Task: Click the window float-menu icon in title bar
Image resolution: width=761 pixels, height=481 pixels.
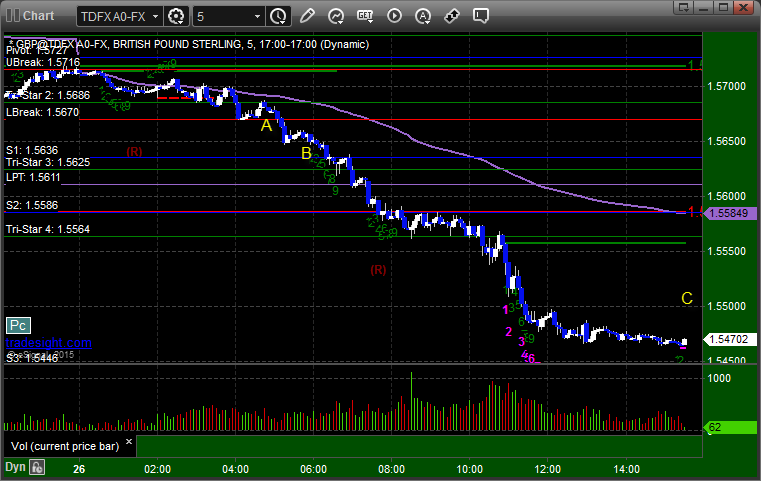Action: pos(684,7)
